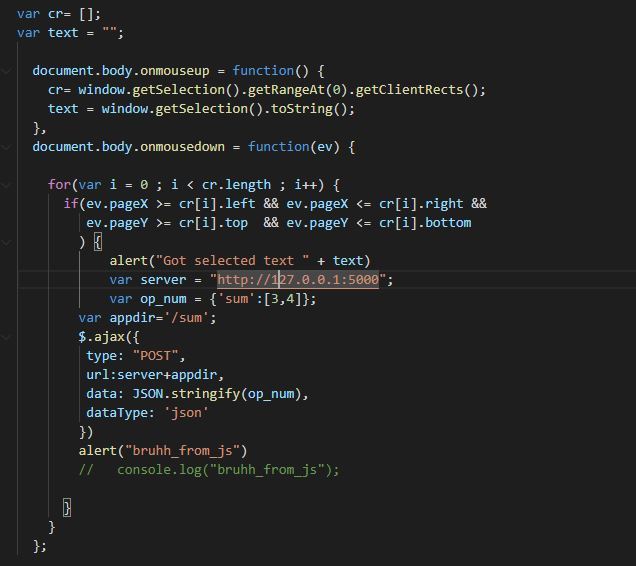Click the 'toString' method call
The width and height of the screenshot is (636, 566).
tap(301, 109)
